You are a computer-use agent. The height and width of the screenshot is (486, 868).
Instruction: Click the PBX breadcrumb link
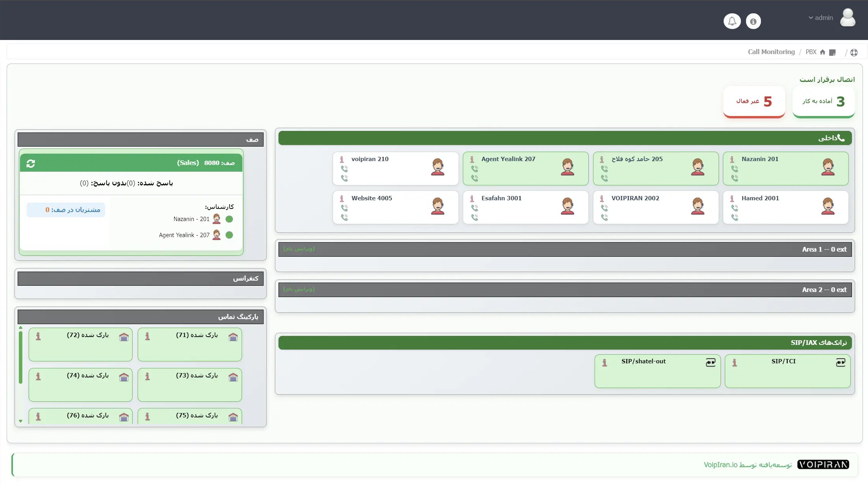point(811,52)
